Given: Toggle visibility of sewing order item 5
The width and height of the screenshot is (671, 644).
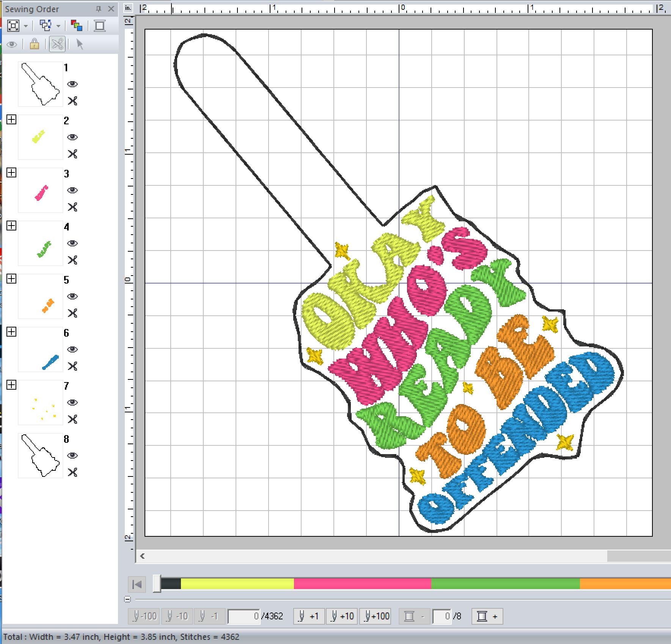Looking at the screenshot, I should (x=72, y=296).
